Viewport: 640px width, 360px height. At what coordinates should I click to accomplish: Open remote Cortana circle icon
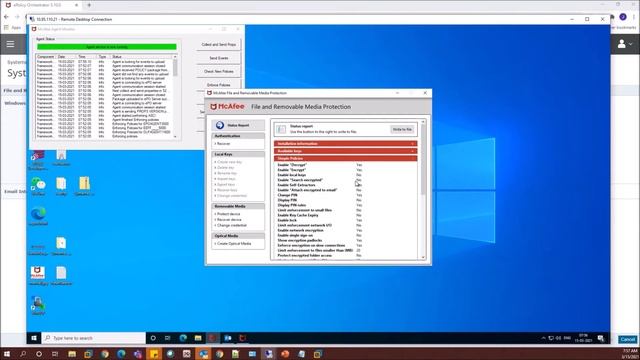point(153,338)
